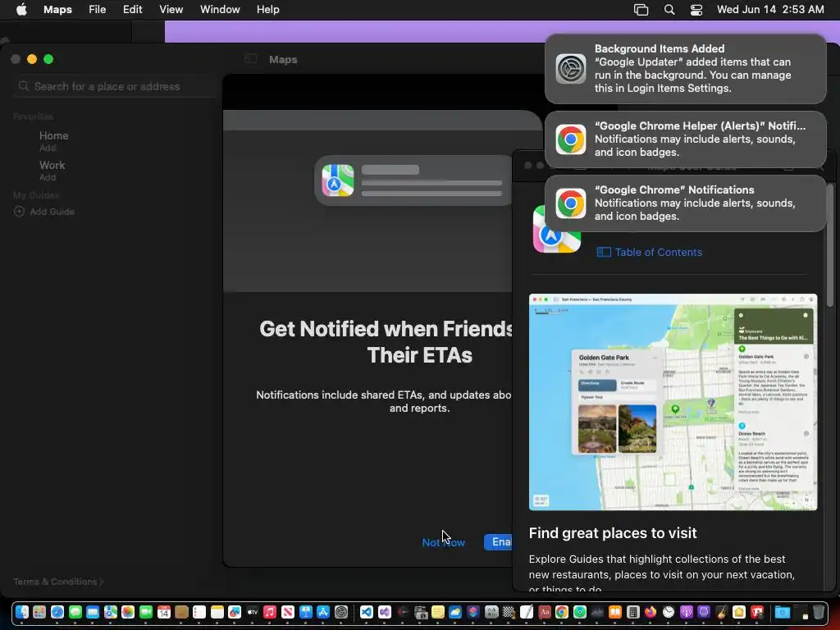Open the Maps app menu
This screenshot has width=840, height=630.
[57, 10]
